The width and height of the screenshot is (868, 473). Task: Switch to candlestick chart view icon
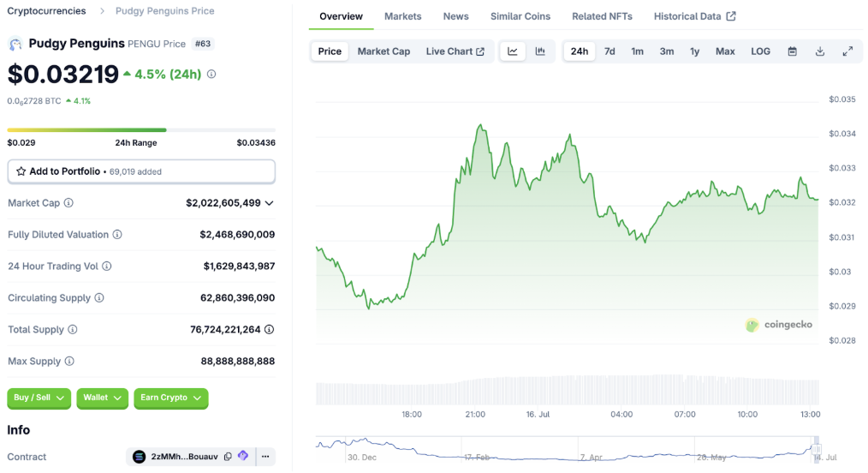pyautogui.click(x=540, y=51)
